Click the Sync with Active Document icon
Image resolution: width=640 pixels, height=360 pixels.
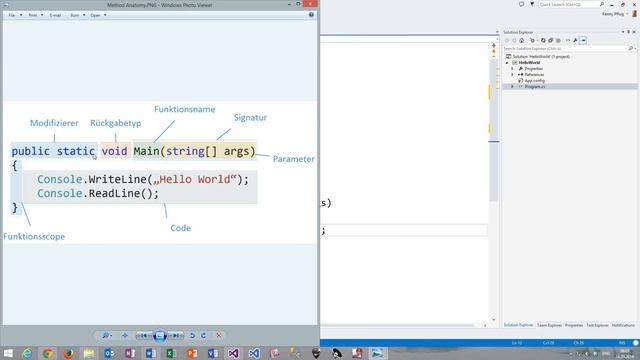click(532, 40)
